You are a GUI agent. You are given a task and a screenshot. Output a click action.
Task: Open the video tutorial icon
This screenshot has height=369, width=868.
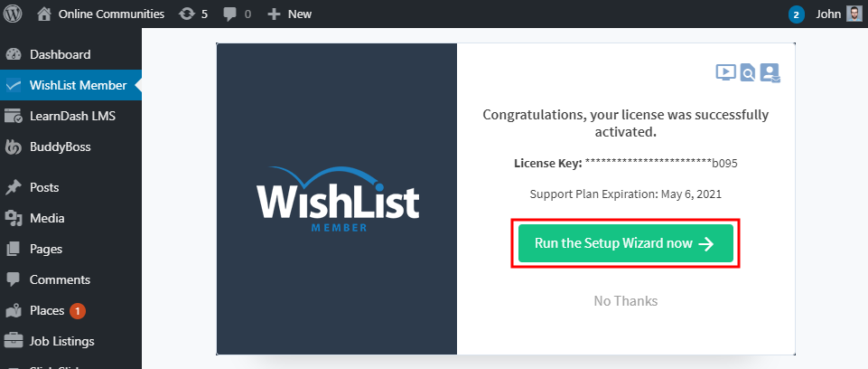click(725, 72)
